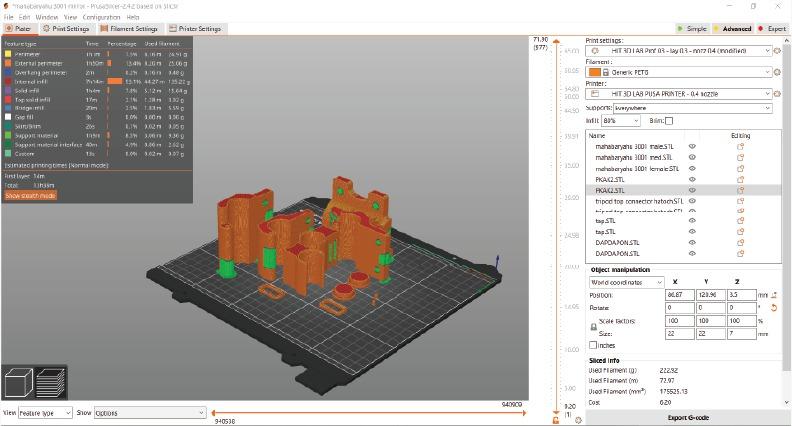Reset rotation with the orange arrow icon
Screen dimensions: 792x426
point(774,307)
